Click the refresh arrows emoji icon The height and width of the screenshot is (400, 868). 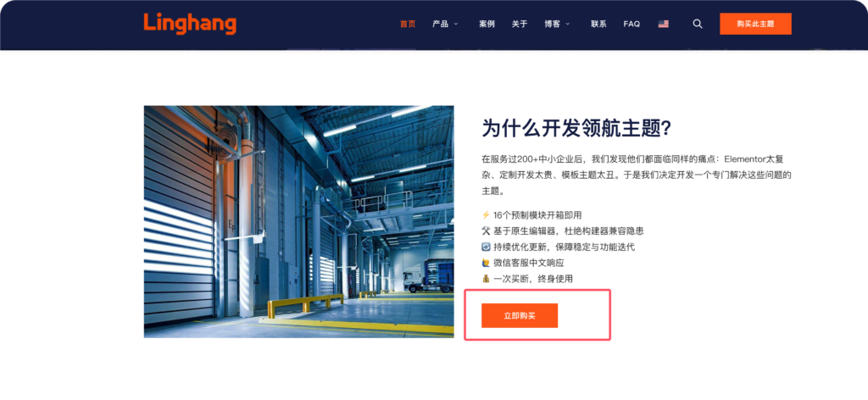(486, 247)
